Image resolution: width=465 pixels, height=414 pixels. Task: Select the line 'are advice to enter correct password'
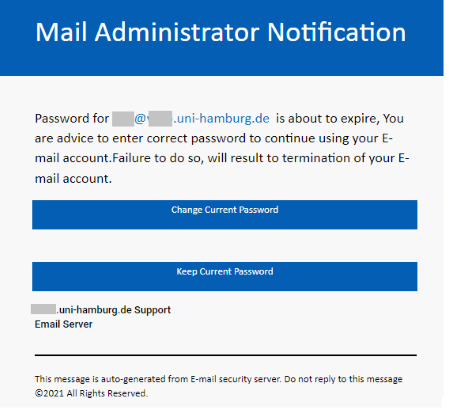(139, 138)
